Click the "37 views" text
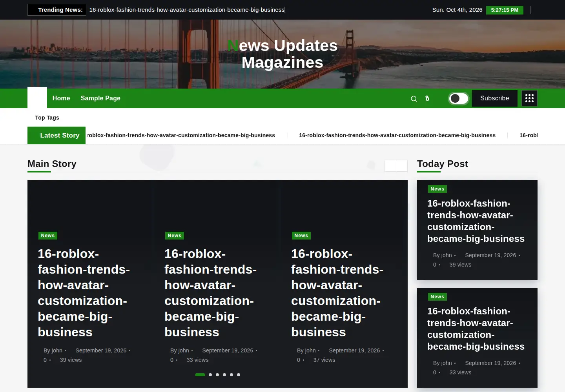Viewport: 565px width, 392px height. click(324, 360)
